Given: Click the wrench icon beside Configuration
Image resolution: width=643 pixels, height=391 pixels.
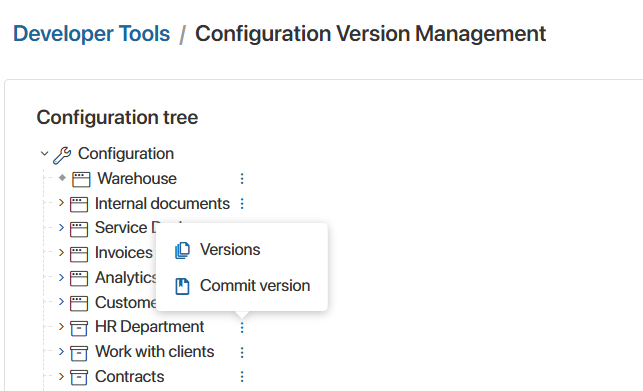Looking at the screenshot, I should coord(62,155).
